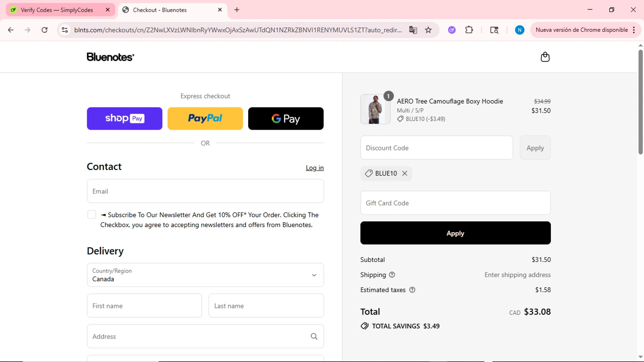Open the Chrome profile avatar N

tap(519, 30)
